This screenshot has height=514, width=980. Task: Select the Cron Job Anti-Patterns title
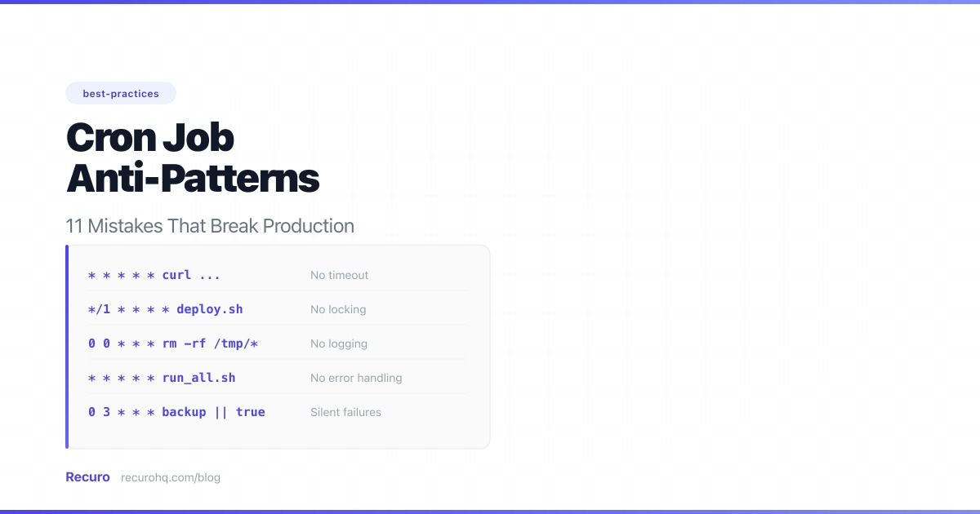(193, 157)
